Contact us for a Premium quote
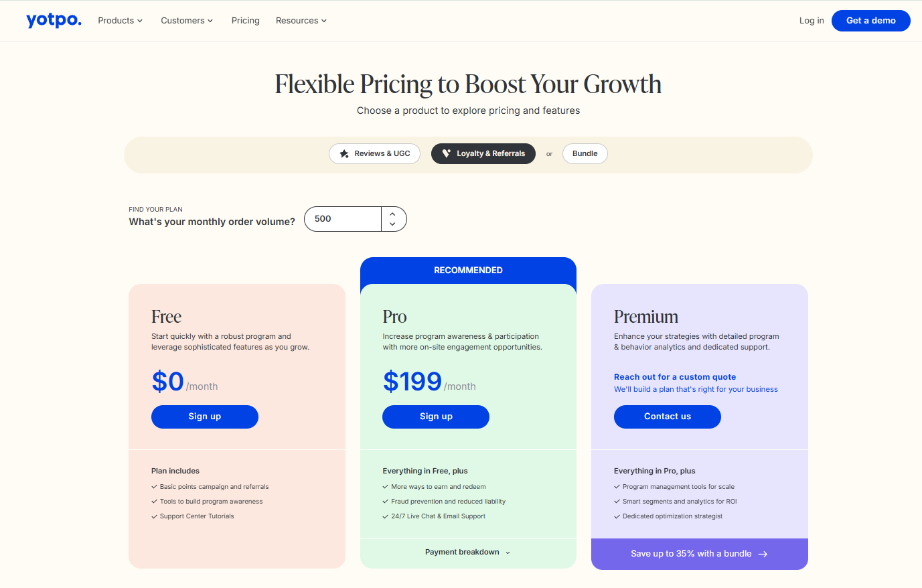The width and height of the screenshot is (922, 588). point(667,417)
